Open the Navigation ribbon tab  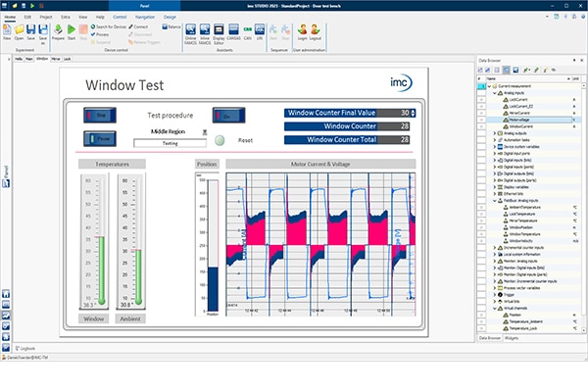click(145, 17)
